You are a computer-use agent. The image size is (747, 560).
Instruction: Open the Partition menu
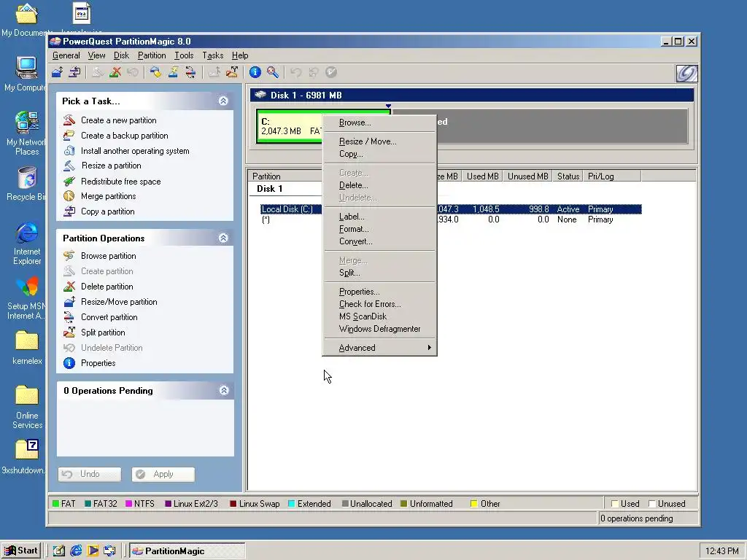tap(152, 55)
